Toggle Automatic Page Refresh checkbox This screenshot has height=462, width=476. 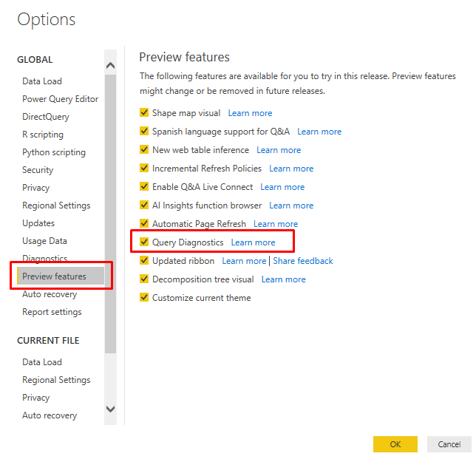click(x=144, y=224)
